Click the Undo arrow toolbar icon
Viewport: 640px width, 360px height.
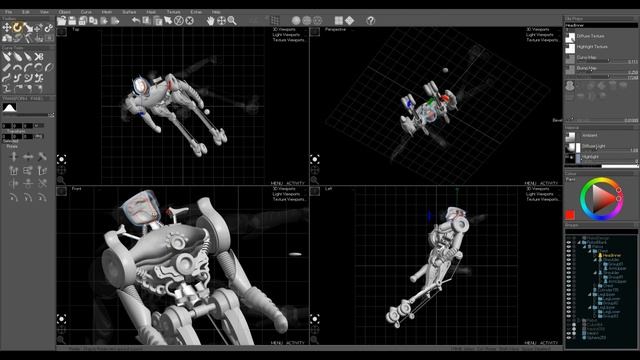[136, 20]
